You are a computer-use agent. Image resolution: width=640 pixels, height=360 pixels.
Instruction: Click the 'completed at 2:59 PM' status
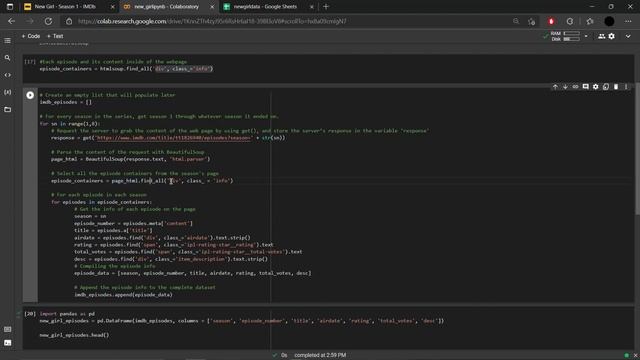320,355
